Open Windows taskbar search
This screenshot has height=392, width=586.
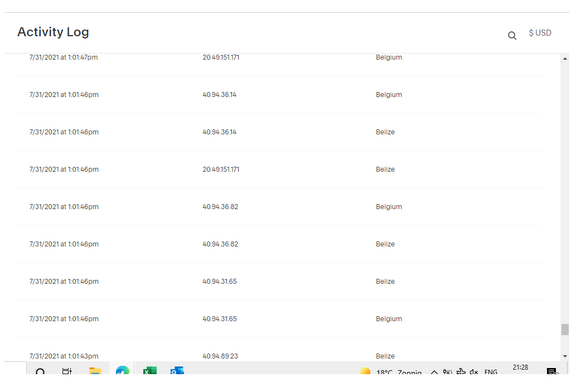(40, 371)
